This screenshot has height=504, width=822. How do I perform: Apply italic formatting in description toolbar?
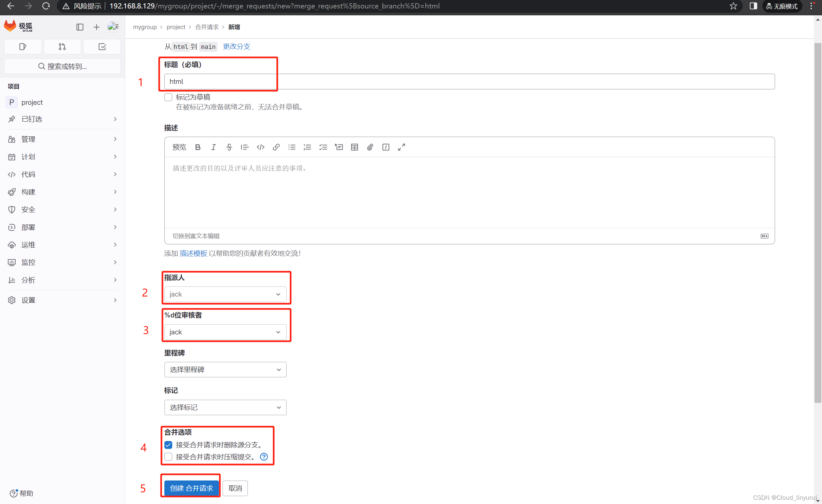point(214,147)
